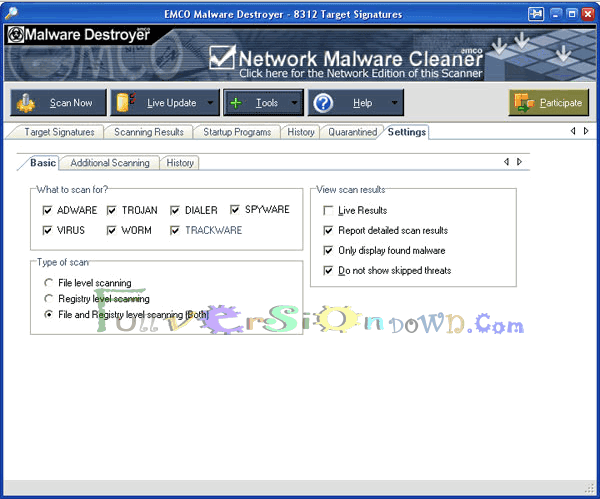Open the Quarantined tab
The height and width of the screenshot is (499, 600).
[x=352, y=132]
